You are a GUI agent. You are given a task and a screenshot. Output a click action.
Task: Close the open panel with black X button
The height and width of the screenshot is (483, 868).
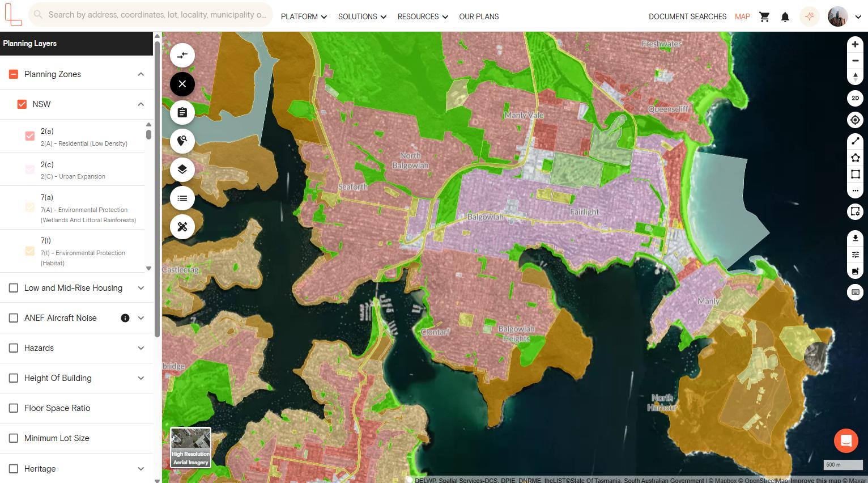click(182, 84)
